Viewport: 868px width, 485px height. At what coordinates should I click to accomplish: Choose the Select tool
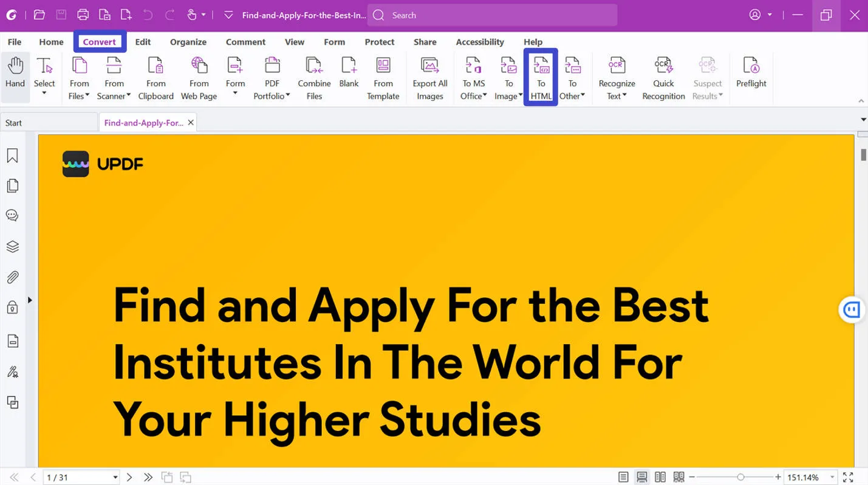point(44,77)
